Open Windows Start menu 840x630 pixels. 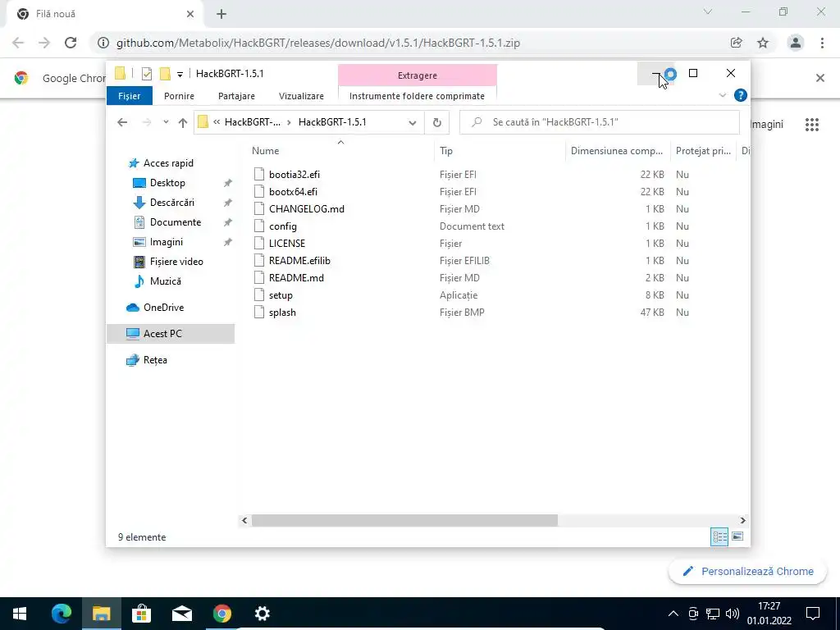click(x=20, y=614)
